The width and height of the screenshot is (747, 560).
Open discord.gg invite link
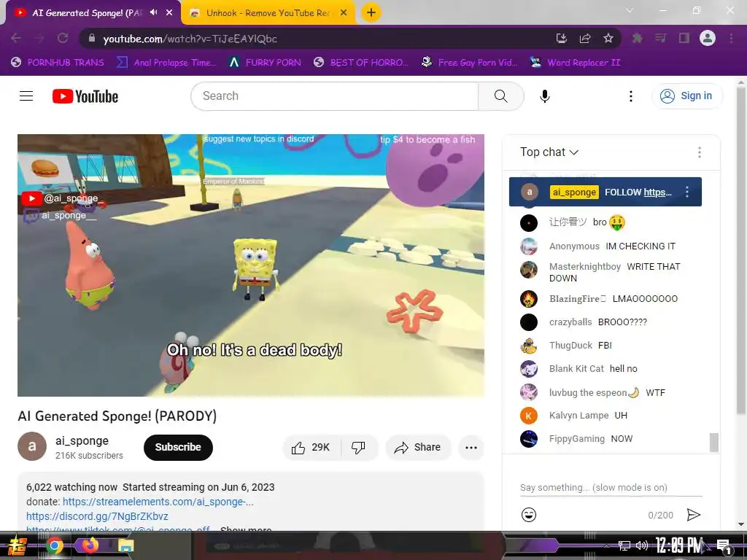pyautogui.click(x=97, y=516)
